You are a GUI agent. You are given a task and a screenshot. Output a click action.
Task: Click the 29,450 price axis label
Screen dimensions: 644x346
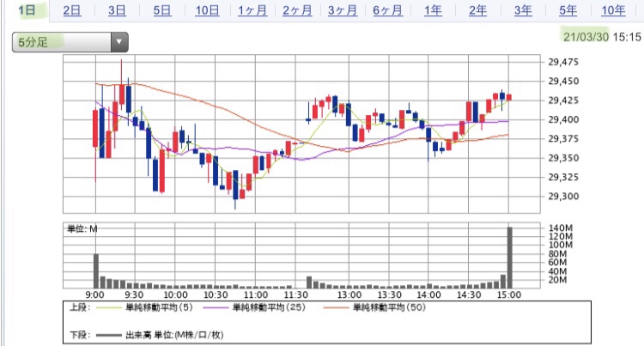563,81
